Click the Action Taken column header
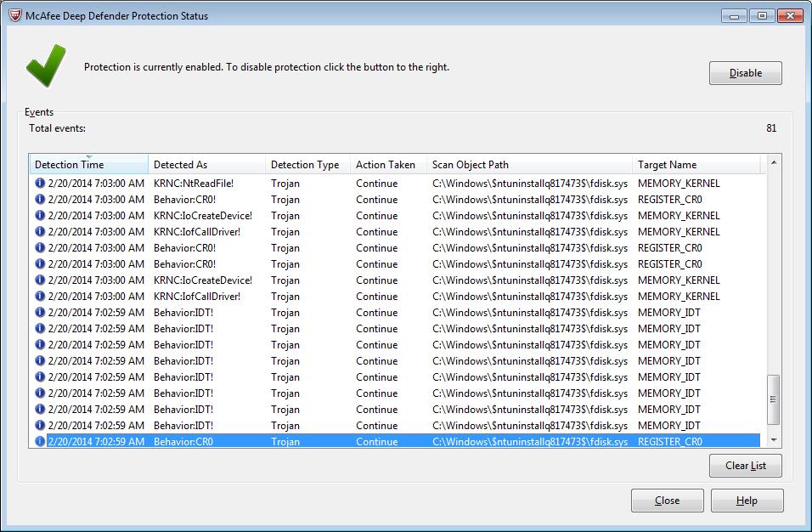Viewport: 812px width, 532px height. [386, 165]
